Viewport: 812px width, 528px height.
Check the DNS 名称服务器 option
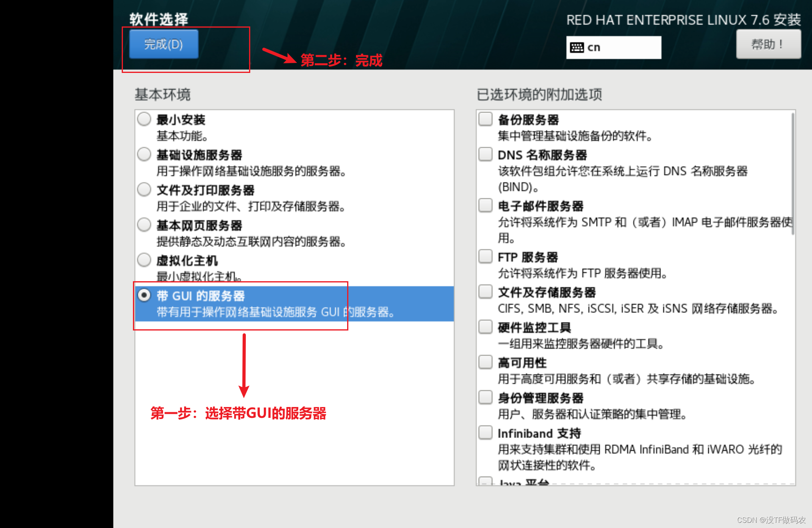(x=485, y=154)
